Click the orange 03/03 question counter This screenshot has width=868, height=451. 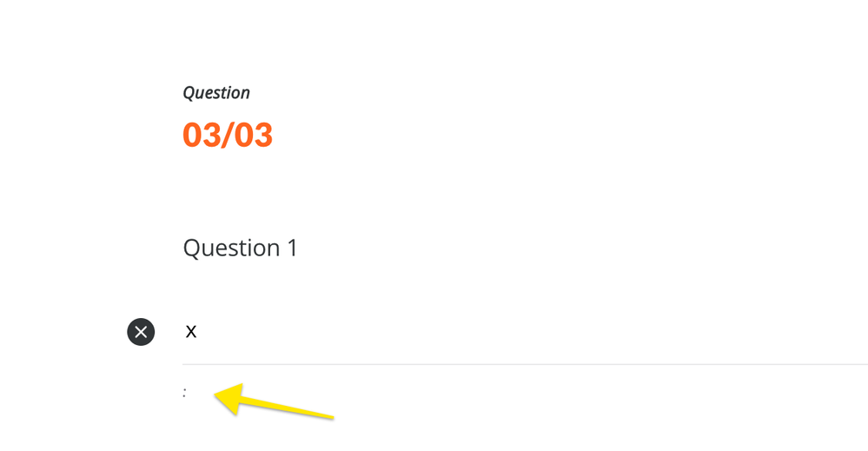pyautogui.click(x=228, y=136)
